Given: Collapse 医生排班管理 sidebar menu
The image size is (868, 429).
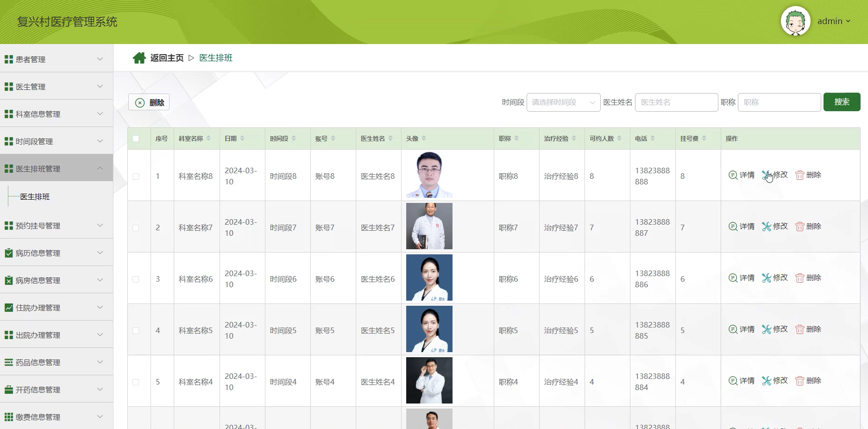Looking at the screenshot, I should click(x=57, y=168).
